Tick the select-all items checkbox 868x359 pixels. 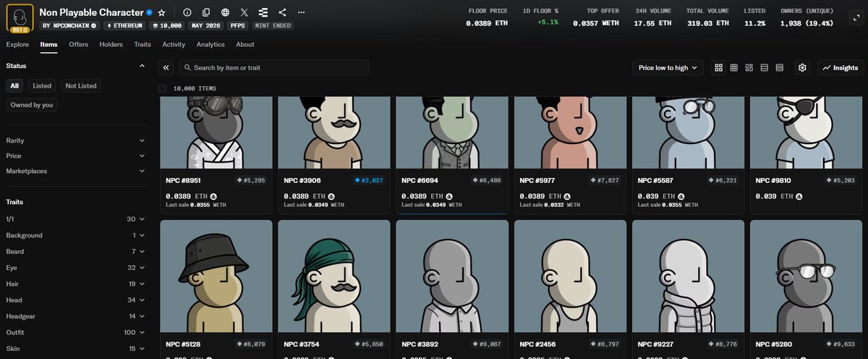tap(162, 88)
